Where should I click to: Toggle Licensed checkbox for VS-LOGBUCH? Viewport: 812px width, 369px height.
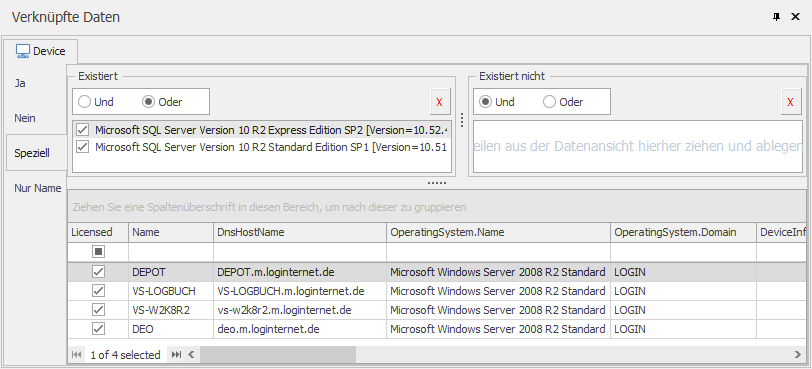coord(98,291)
